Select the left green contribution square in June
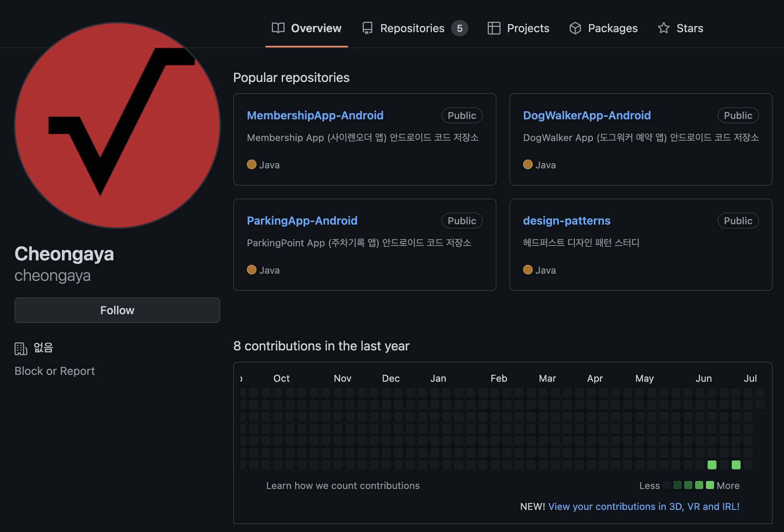This screenshot has width=784, height=532. [712, 465]
